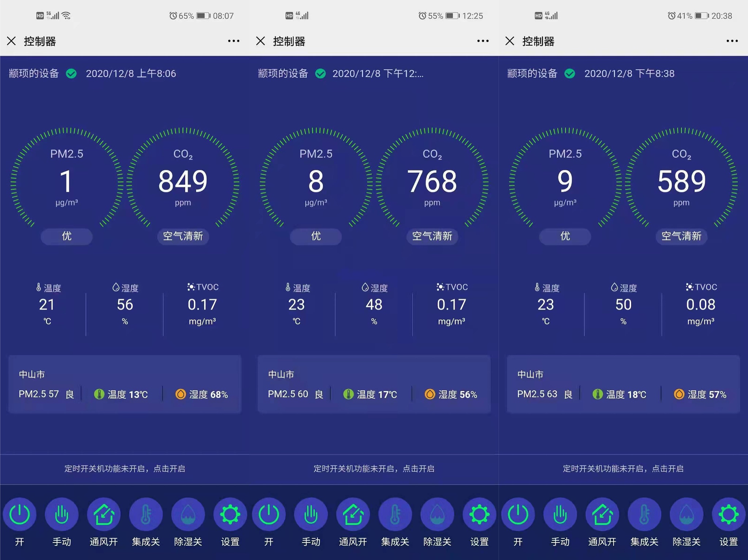Open three-dot menu on the 12:25 screen
The height and width of the screenshot is (560, 748).
click(x=483, y=41)
